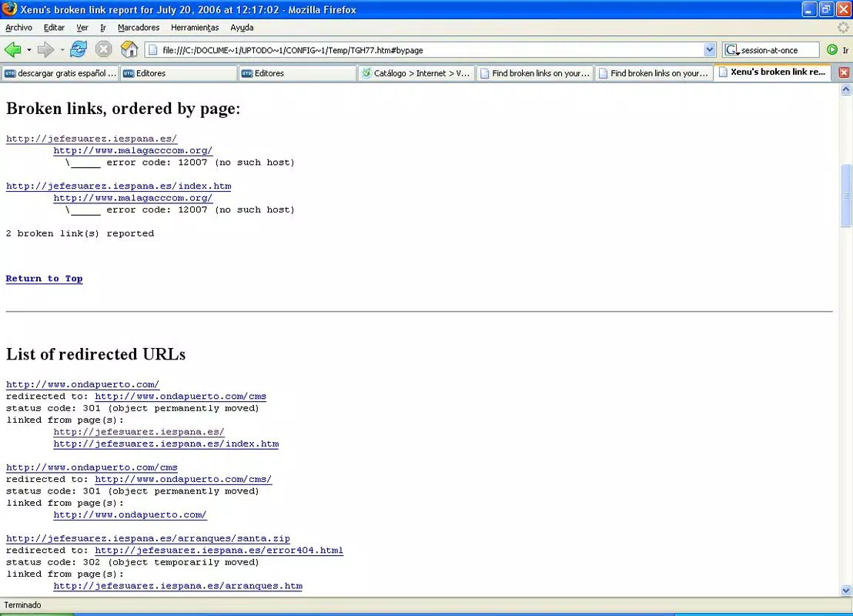Click the Back navigation arrow
Viewport: 853px width, 616px height.
tap(12, 49)
